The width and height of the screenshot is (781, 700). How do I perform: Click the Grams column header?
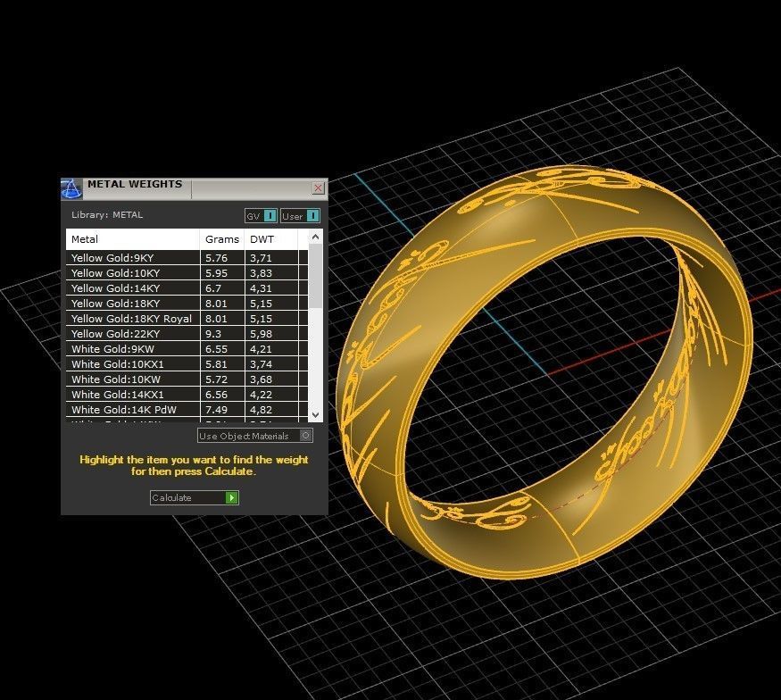coord(222,239)
